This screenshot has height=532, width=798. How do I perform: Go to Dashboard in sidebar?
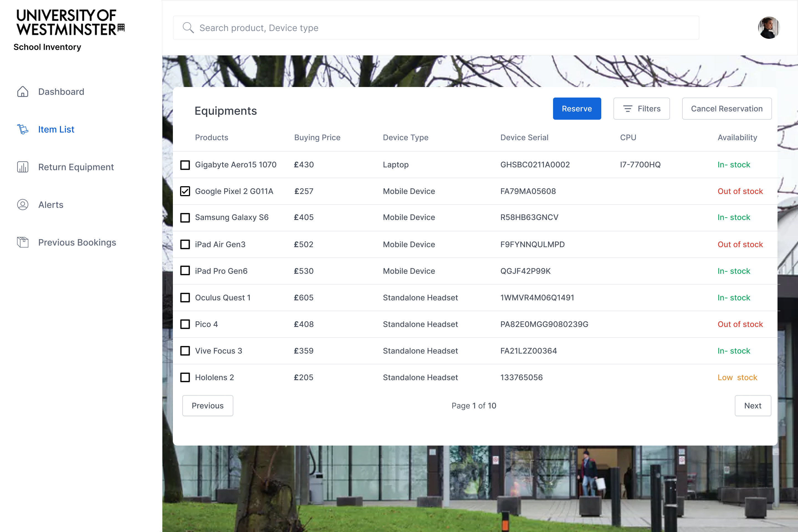click(x=61, y=92)
